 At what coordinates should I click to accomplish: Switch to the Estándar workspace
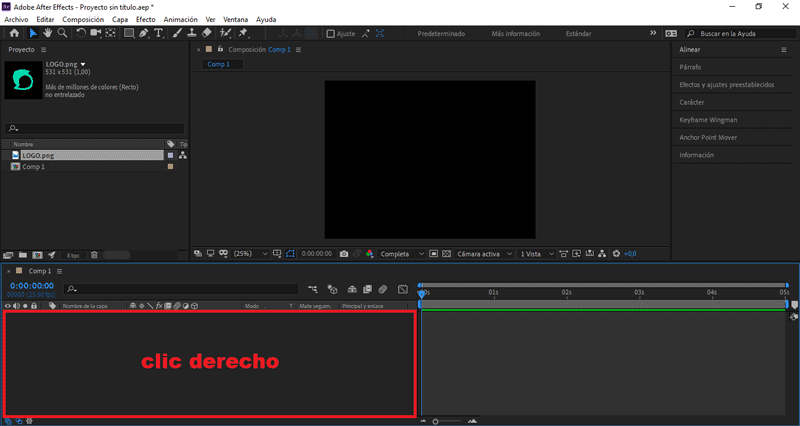pyautogui.click(x=578, y=33)
